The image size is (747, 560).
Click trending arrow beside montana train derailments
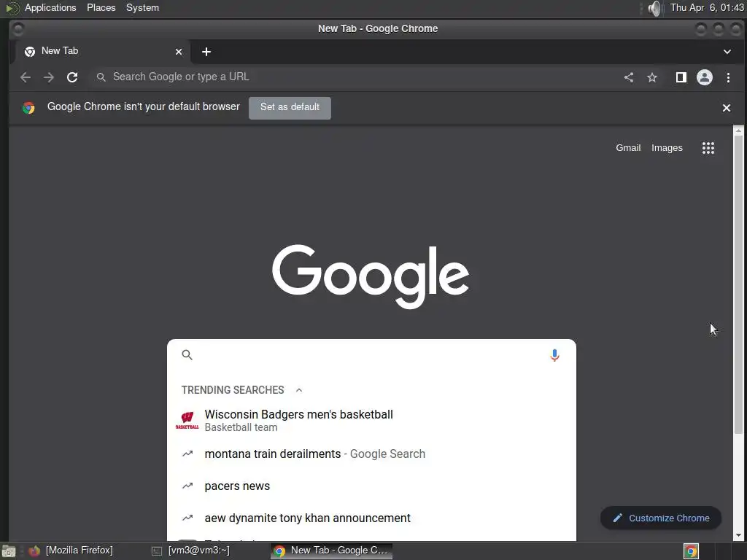tap(187, 454)
